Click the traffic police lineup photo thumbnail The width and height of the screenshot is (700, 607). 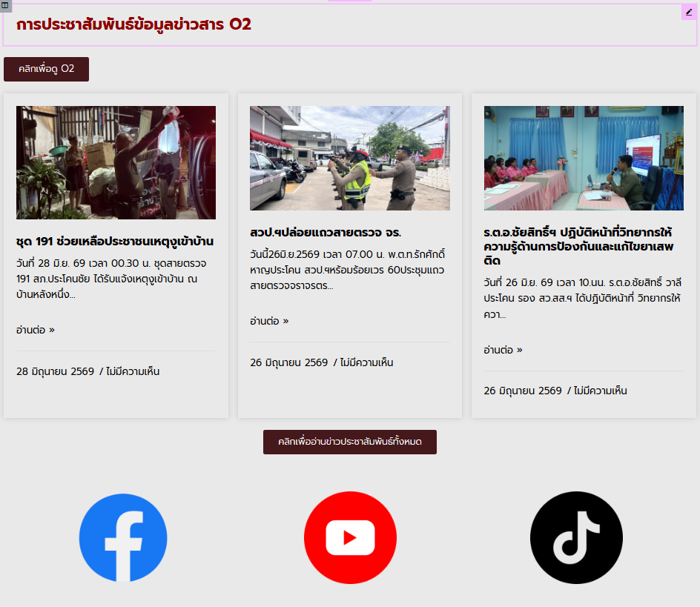350,158
